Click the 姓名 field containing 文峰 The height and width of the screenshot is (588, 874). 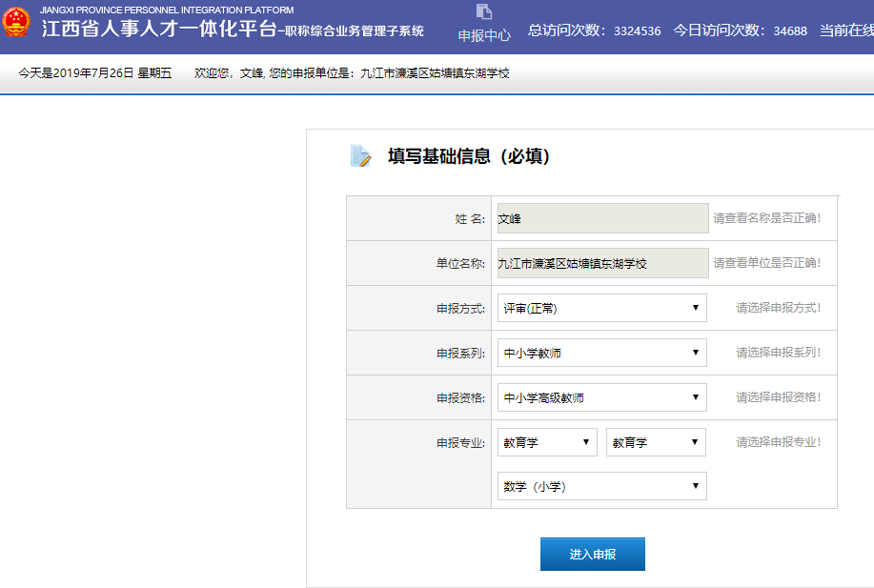(x=602, y=218)
